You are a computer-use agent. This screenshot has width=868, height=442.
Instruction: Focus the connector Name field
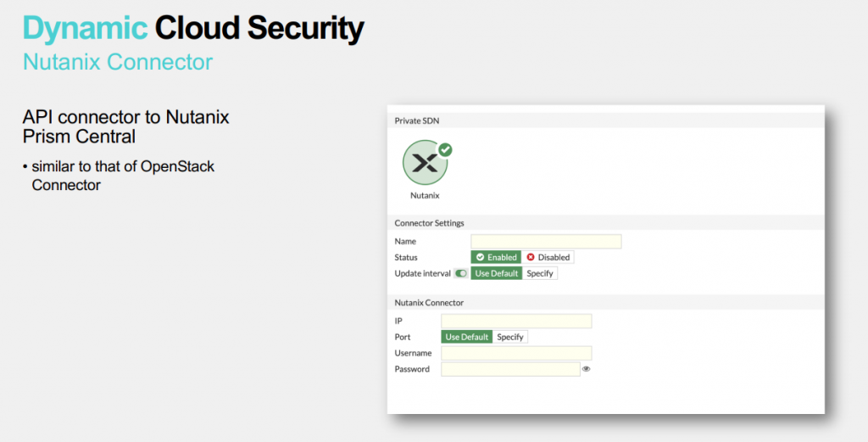coord(546,242)
